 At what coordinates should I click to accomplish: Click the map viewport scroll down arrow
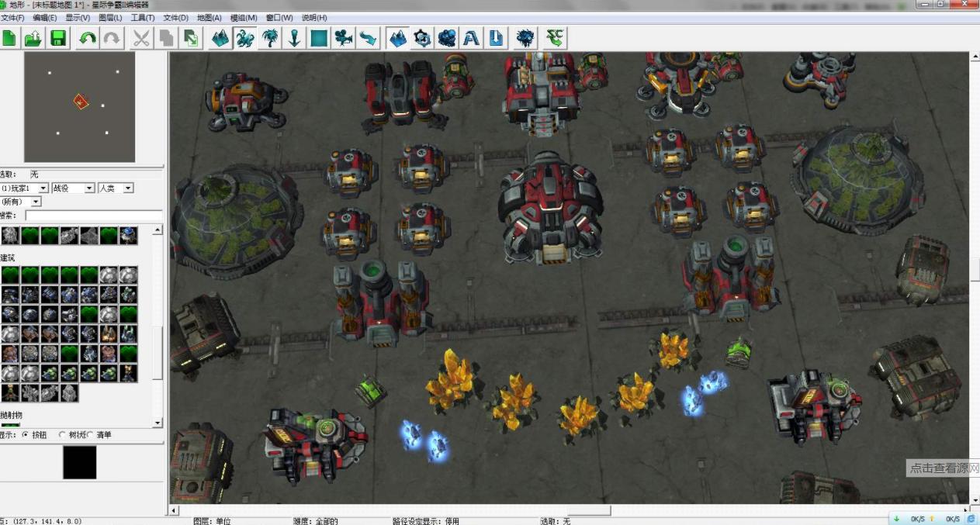[x=975, y=500]
